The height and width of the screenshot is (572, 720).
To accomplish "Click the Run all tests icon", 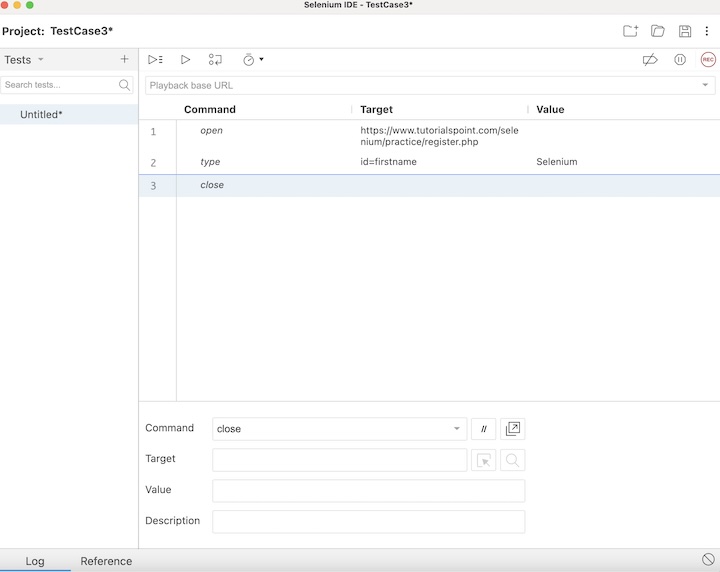I will (x=155, y=60).
